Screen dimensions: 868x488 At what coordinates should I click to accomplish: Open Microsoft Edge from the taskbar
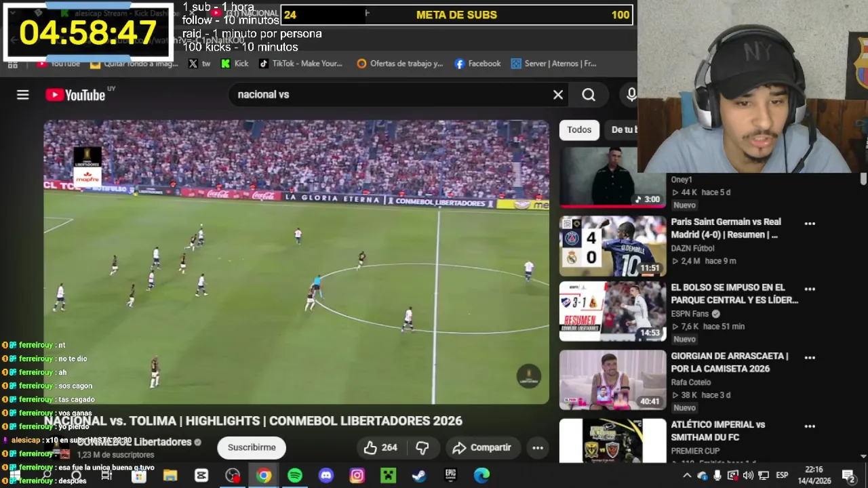pyautogui.click(x=481, y=476)
